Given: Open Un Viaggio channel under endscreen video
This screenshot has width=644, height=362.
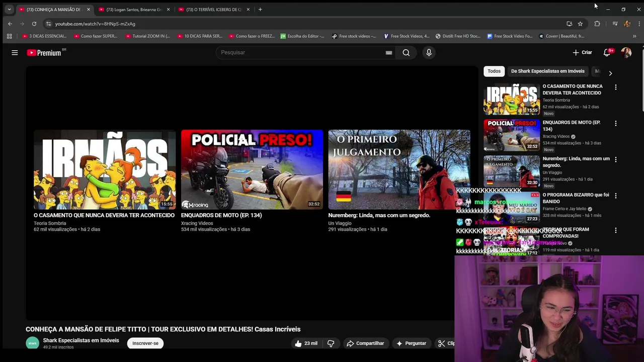Looking at the screenshot, I should pos(340,223).
